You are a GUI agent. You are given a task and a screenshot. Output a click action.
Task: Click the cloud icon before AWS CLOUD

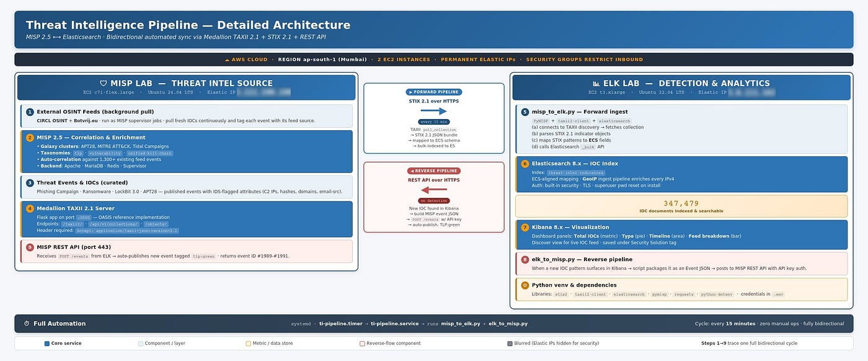227,60
